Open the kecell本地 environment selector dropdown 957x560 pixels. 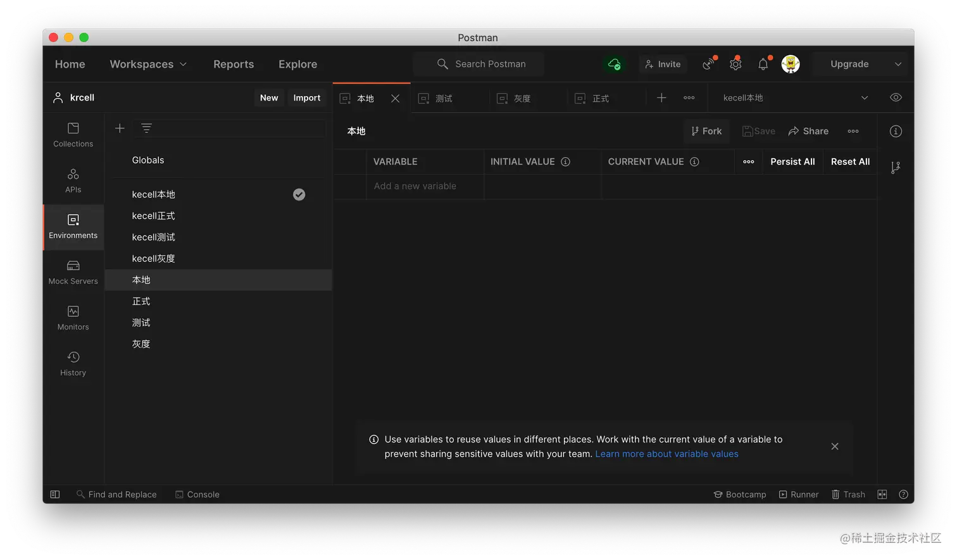[795, 97]
